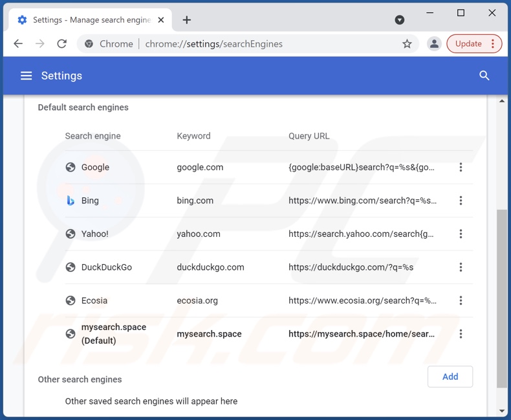Click the google.com keyword

click(200, 167)
